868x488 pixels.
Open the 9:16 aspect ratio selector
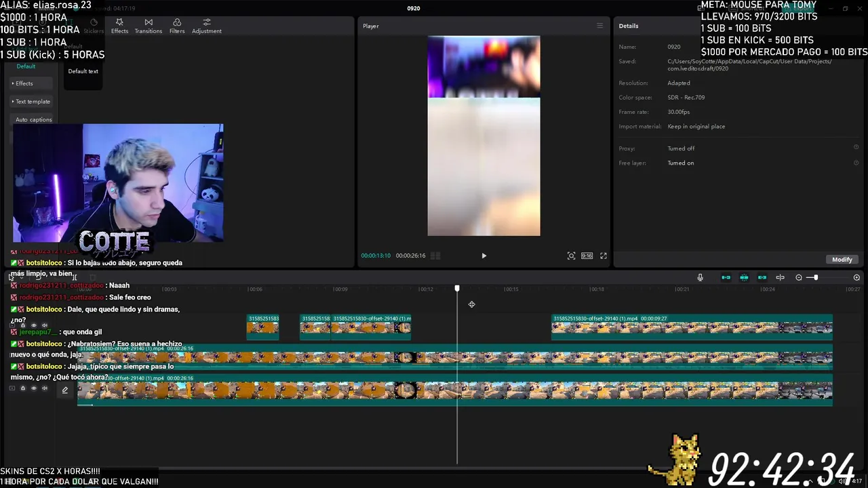pos(587,256)
